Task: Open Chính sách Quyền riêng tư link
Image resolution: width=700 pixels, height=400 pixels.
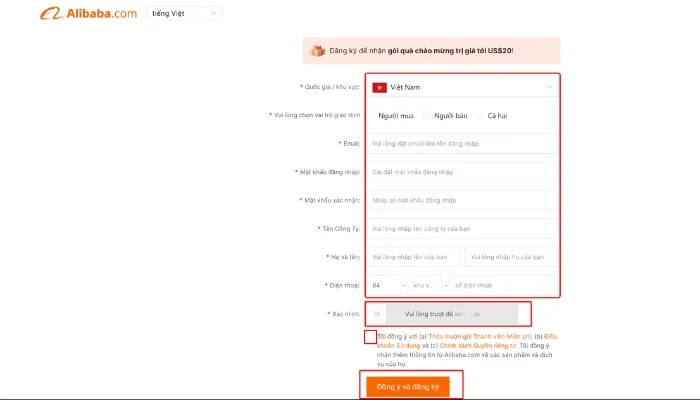Action: pos(478,346)
